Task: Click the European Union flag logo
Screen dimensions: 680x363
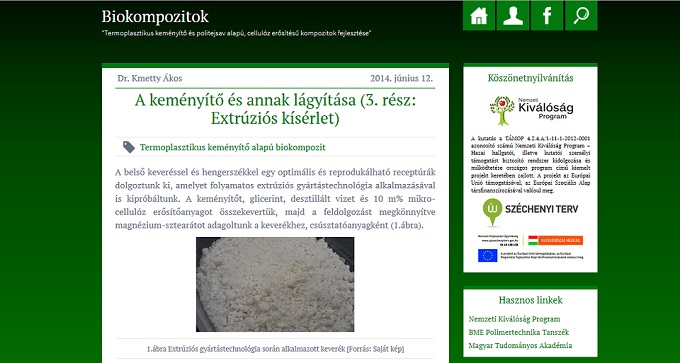Action: pyautogui.click(x=487, y=255)
